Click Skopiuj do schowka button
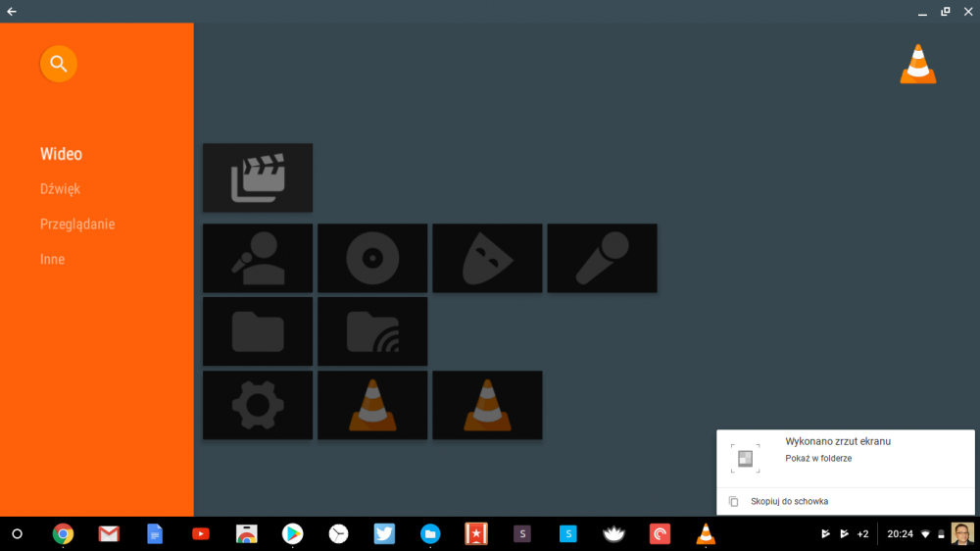This screenshot has width=980, height=551. tap(789, 502)
